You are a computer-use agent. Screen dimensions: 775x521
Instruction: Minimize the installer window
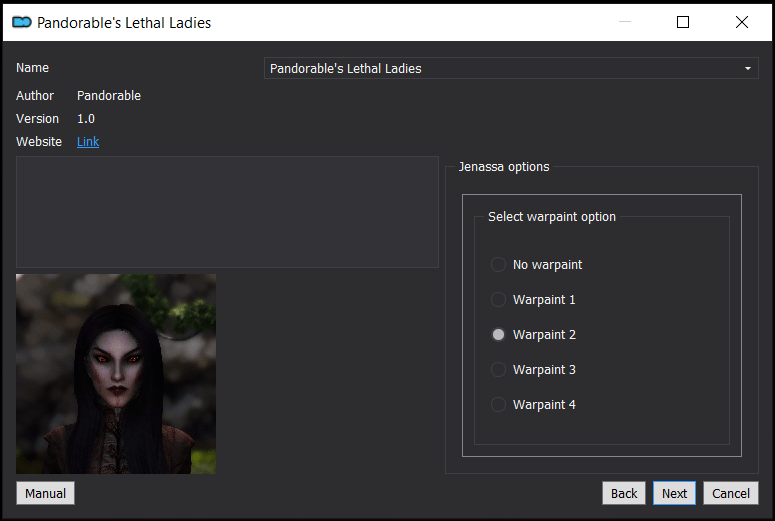(x=625, y=22)
